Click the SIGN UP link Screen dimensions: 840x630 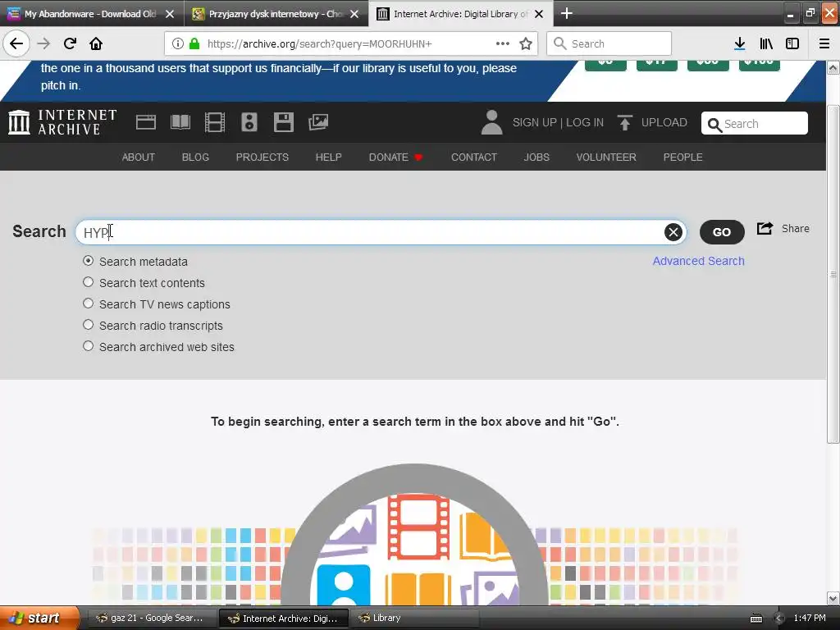pyautogui.click(x=535, y=123)
